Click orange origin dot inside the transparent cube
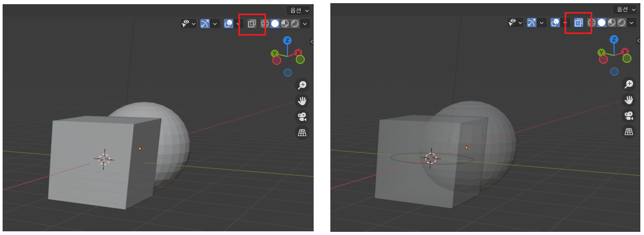 (467, 148)
